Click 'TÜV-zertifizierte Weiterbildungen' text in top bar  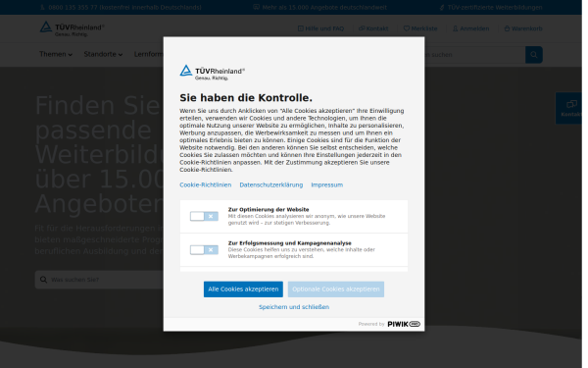(x=495, y=7)
